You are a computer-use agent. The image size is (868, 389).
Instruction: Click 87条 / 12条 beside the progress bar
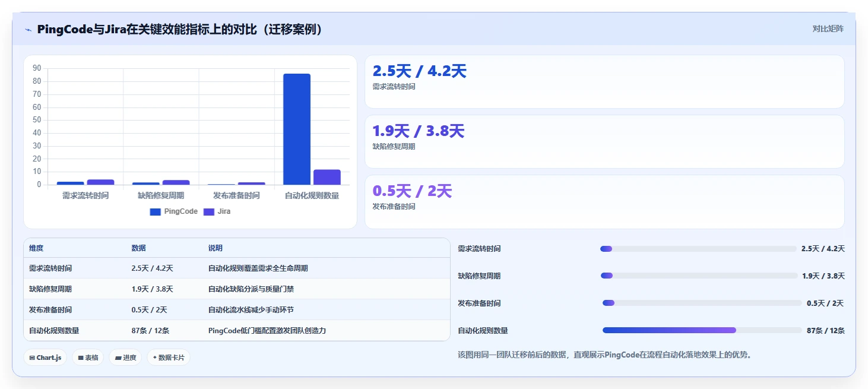(825, 331)
